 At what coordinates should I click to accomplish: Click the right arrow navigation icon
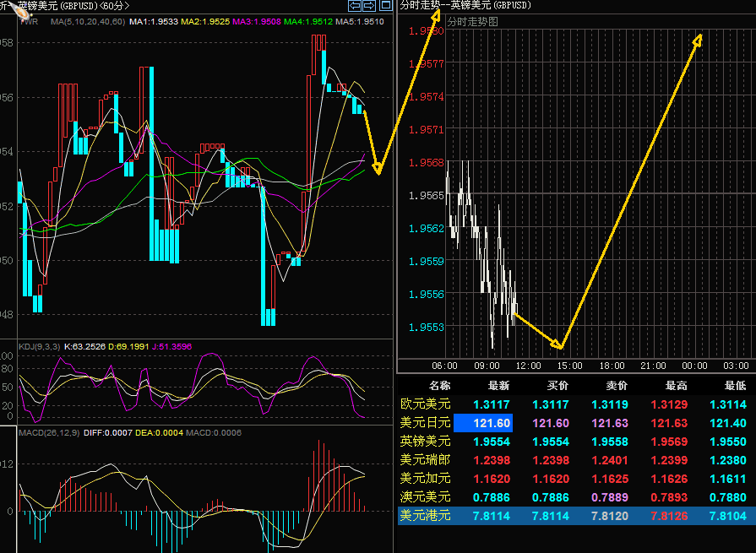point(369,5)
